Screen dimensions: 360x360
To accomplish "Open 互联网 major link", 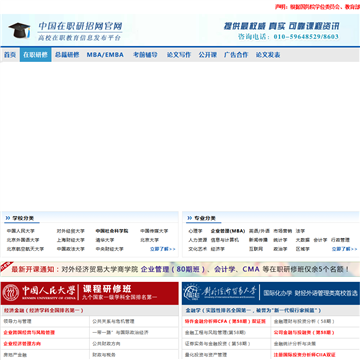I will point(256,249).
